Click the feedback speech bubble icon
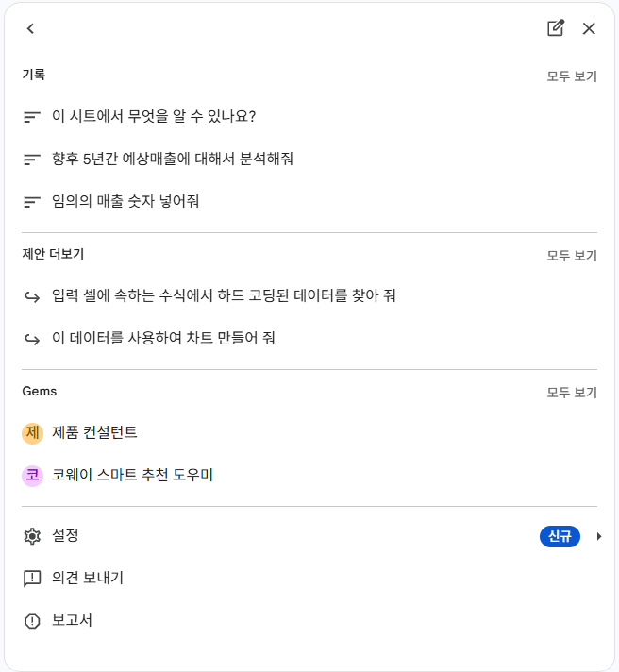This screenshot has height=672, width=619. [x=32, y=579]
